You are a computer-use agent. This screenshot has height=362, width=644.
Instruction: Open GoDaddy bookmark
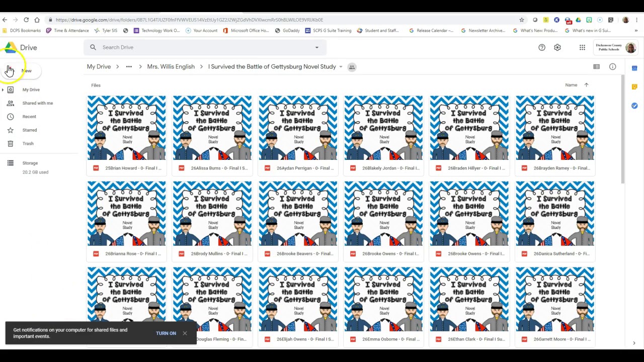click(x=287, y=31)
